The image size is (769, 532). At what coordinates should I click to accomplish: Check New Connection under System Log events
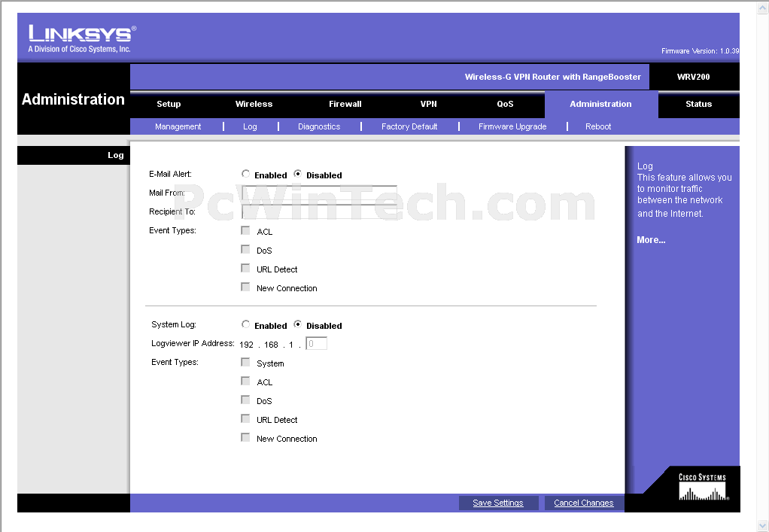point(245,437)
